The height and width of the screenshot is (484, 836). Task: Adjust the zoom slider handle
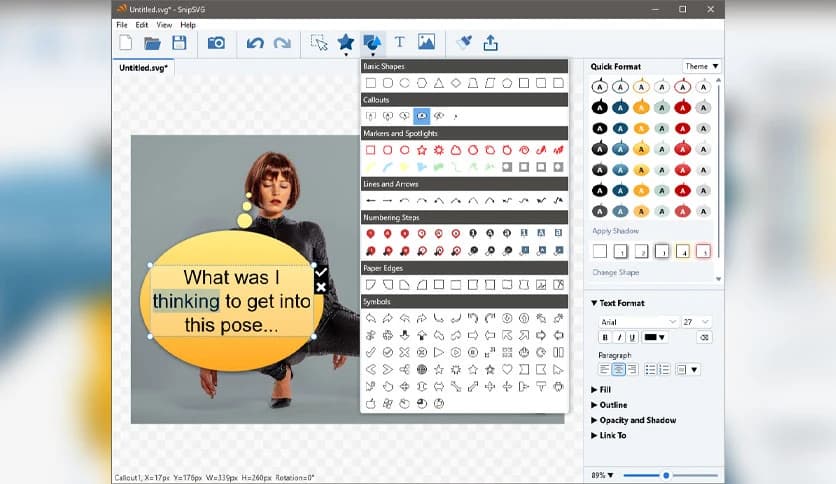666,475
